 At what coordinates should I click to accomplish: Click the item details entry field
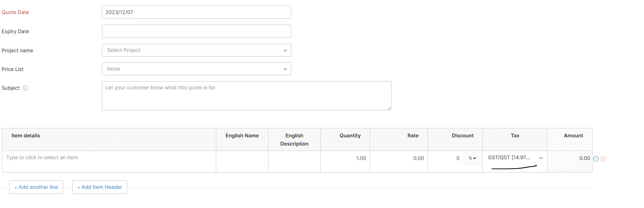[x=109, y=158]
